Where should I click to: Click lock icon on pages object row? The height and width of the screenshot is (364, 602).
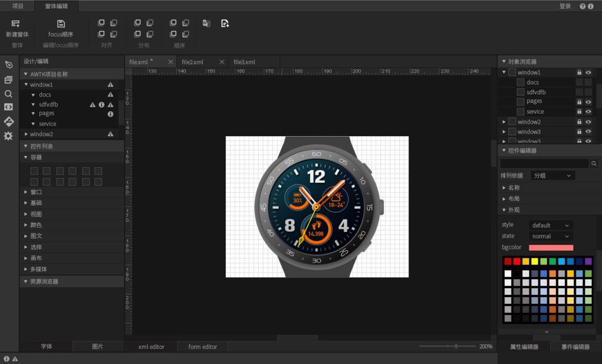pos(579,102)
